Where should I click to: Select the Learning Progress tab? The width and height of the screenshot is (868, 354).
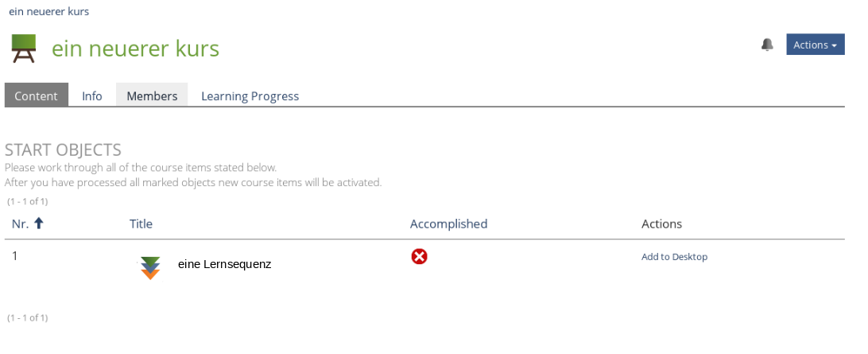point(250,95)
